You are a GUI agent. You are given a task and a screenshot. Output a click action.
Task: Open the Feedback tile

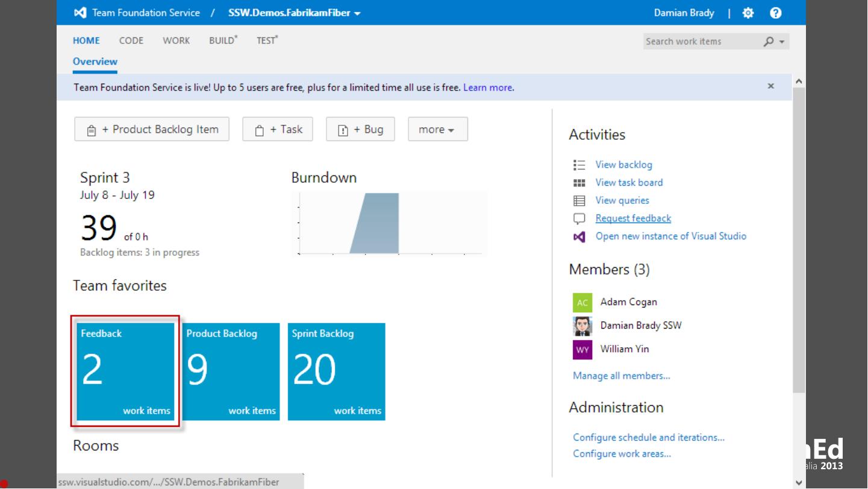coord(125,371)
